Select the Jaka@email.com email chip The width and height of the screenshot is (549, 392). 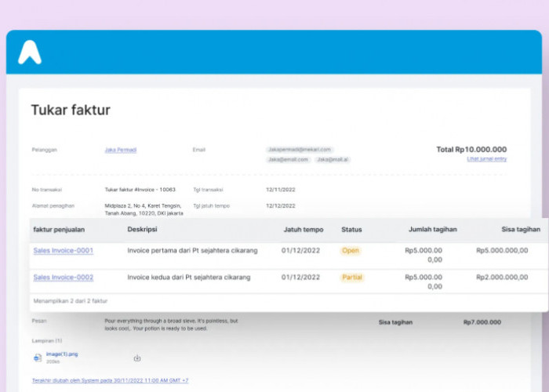coord(288,159)
